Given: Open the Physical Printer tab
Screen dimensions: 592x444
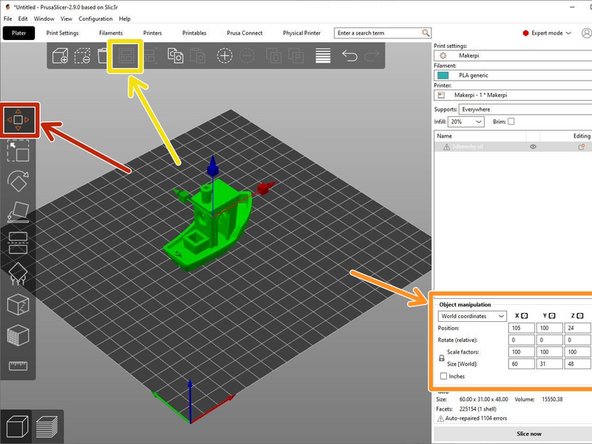Looking at the screenshot, I should [301, 33].
